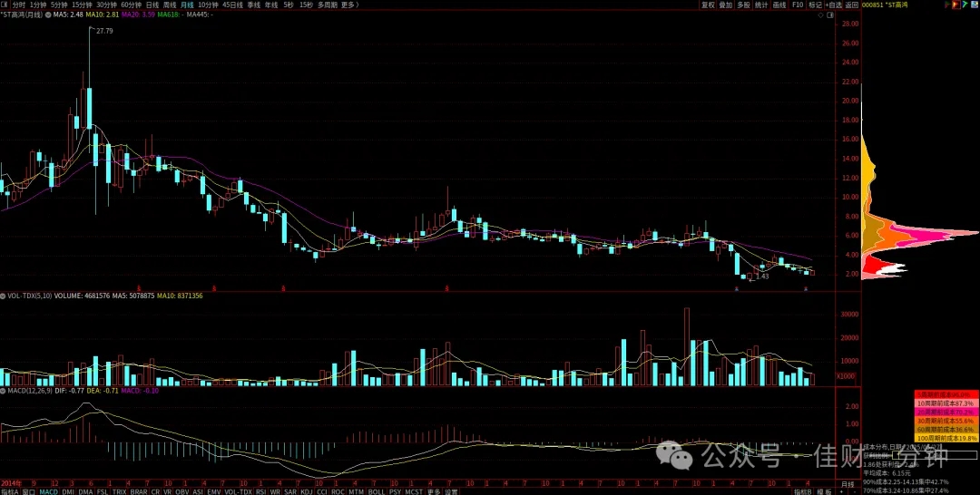Screen dimensions: 980x495
Task: Select the FSL indicator tab
Action: click(x=103, y=491)
